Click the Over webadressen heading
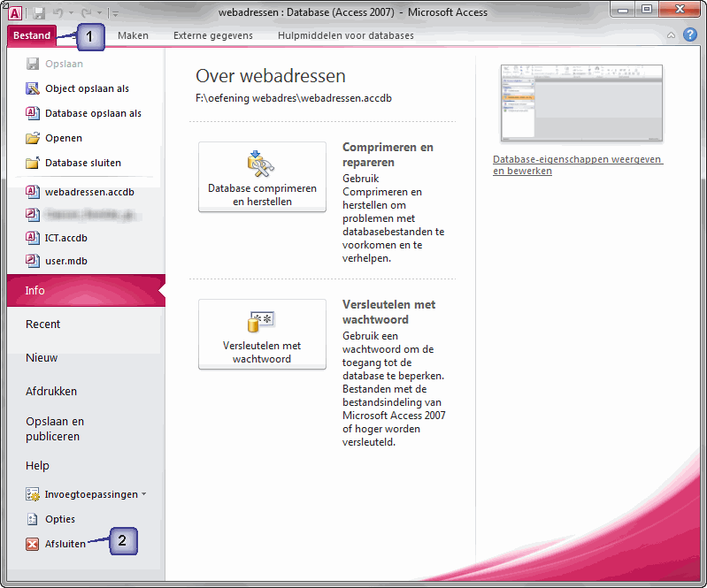 [x=271, y=76]
